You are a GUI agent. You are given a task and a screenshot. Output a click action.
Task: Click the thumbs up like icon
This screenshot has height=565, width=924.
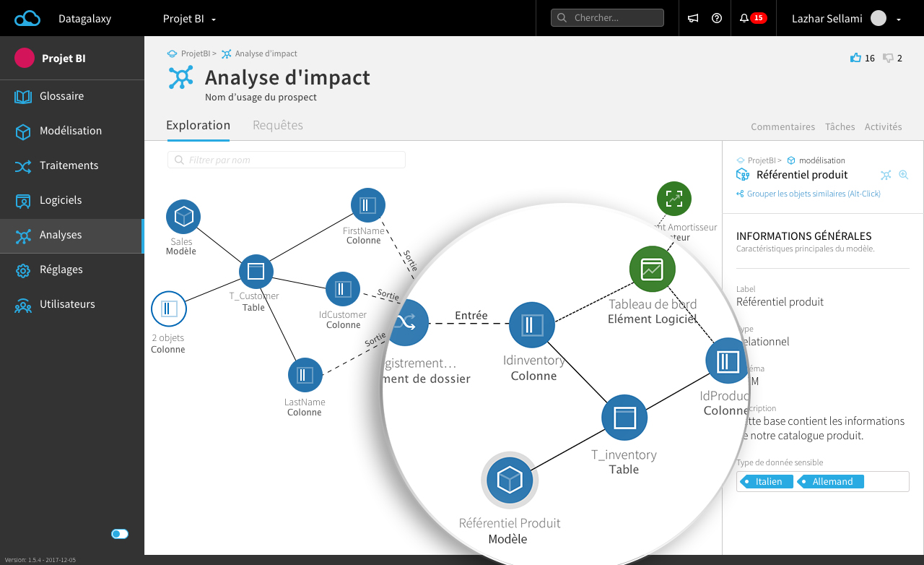(x=856, y=58)
